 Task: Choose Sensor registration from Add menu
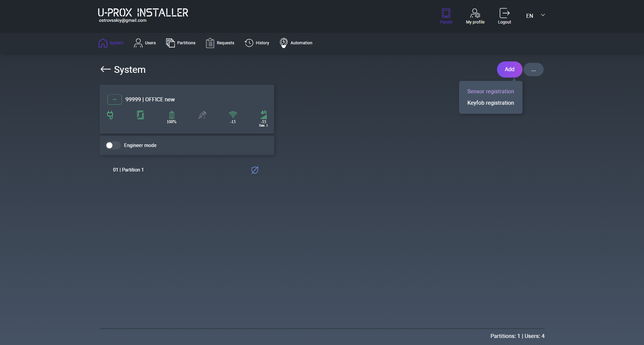click(x=490, y=91)
